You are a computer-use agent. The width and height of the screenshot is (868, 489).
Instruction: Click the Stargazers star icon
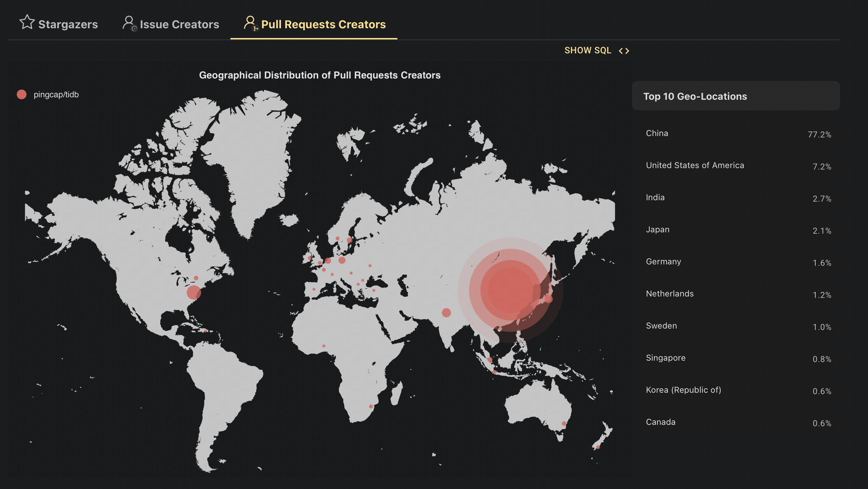tap(27, 22)
